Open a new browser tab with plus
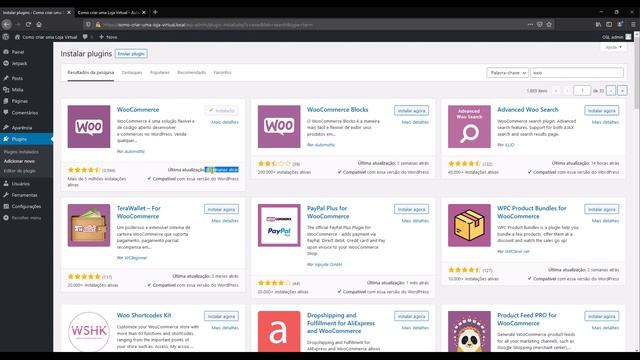 155,12
